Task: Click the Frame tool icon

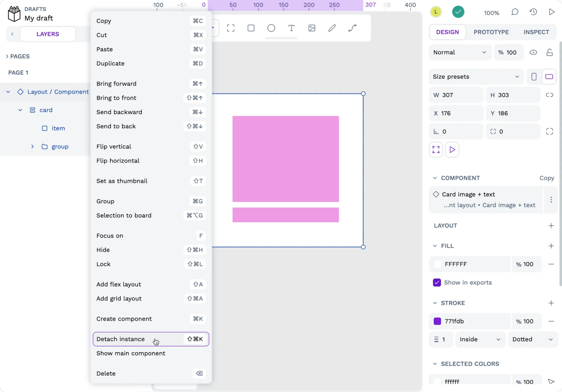Action: pyautogui.click(x=231, y=28)
